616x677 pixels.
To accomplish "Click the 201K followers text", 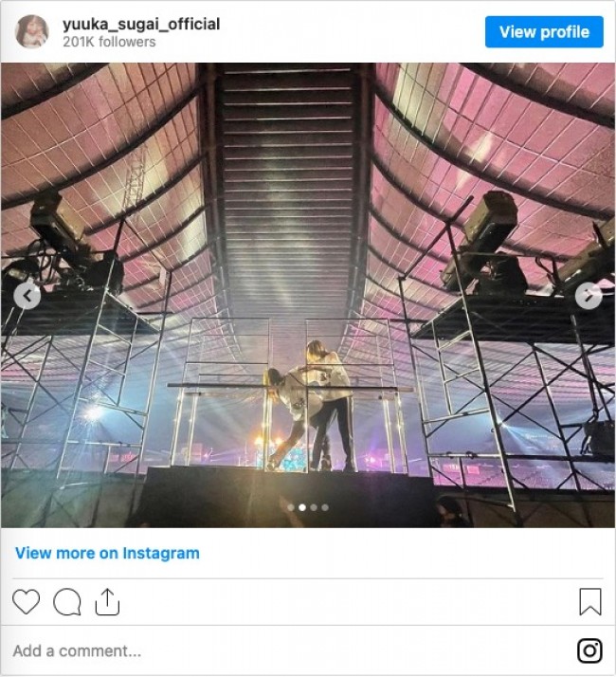I will [x=109, y=42].
